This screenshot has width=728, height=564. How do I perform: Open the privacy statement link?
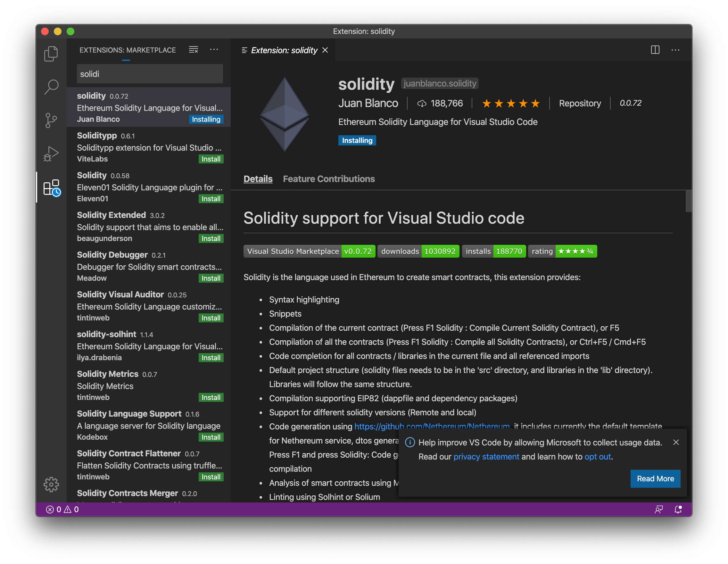486,457
